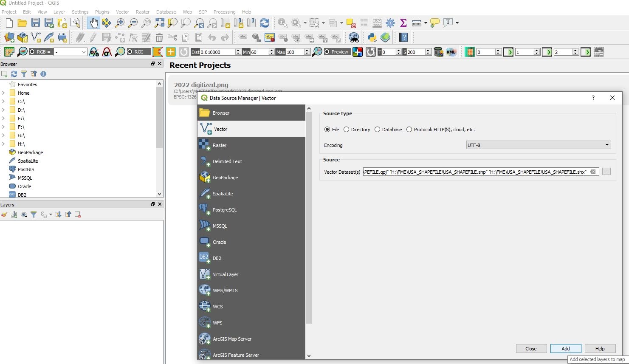Click the Vector Dataset(s) path field
Image resolution: width=629 pixels, height=364 pixels.
476,172
